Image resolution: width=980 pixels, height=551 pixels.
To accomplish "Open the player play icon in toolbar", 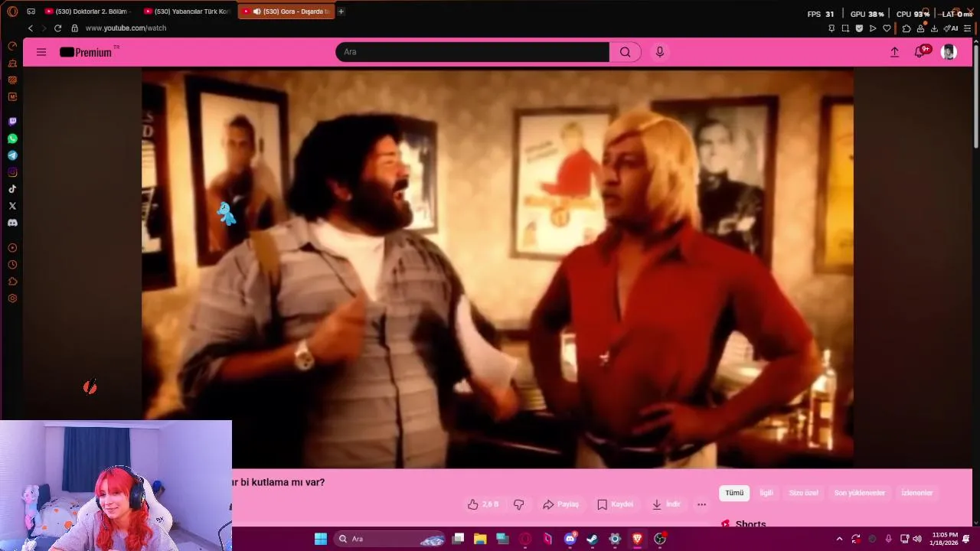I will [x=873, y=28].
